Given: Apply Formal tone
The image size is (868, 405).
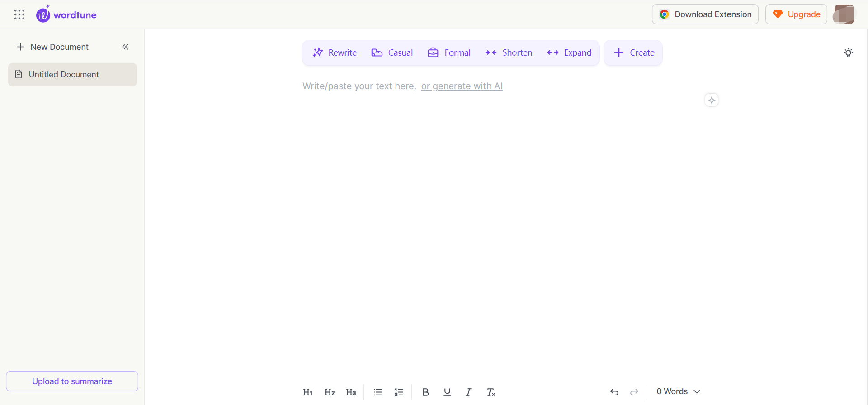Looking at the screenshot, I should (449, 53).
